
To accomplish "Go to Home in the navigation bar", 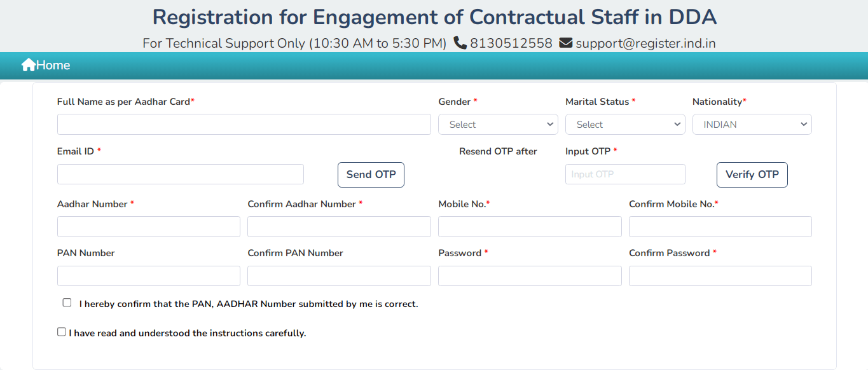I will (53, 65).
